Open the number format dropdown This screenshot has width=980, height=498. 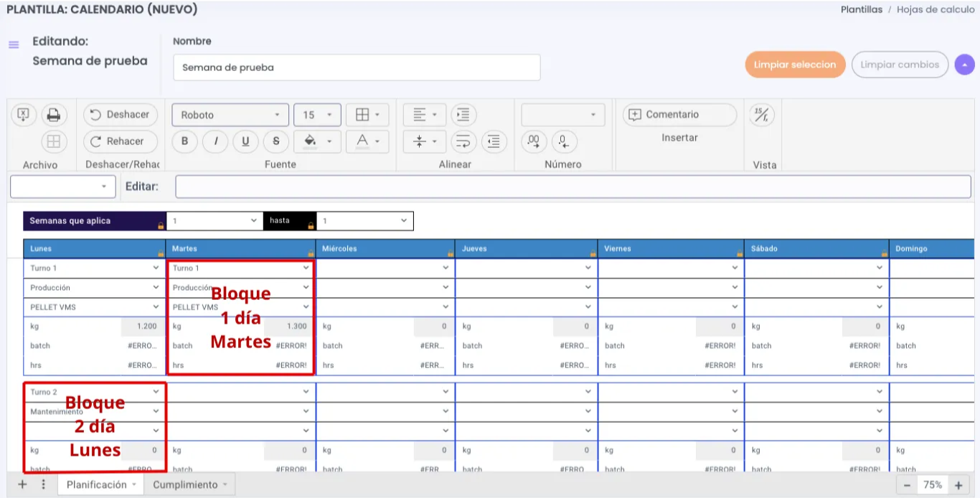tap(563, 115)
